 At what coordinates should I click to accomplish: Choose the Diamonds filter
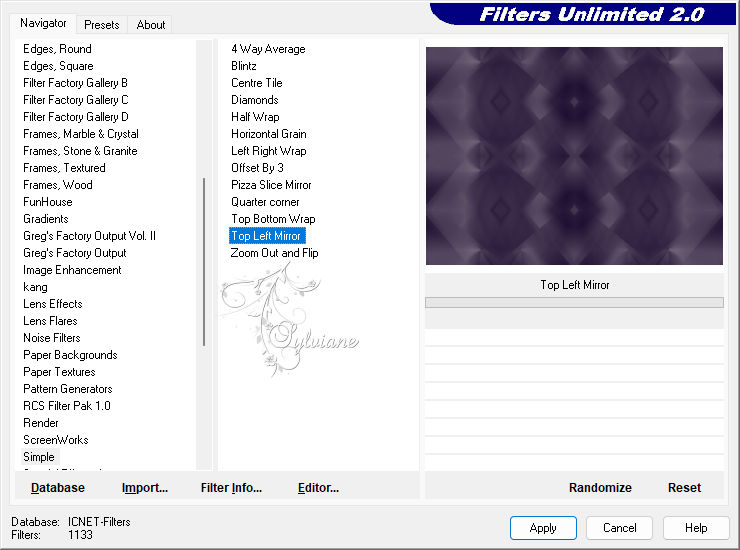click(254, 100)
